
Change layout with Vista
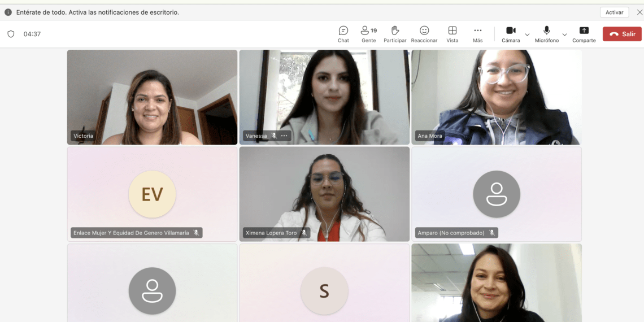pos(452,34)
